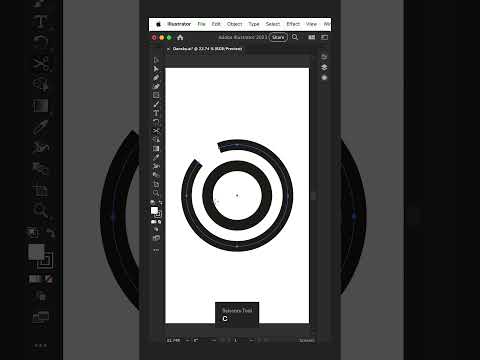Open the artboard navigation dropdown
480x360 pixels.
click(x=251, y=340)
